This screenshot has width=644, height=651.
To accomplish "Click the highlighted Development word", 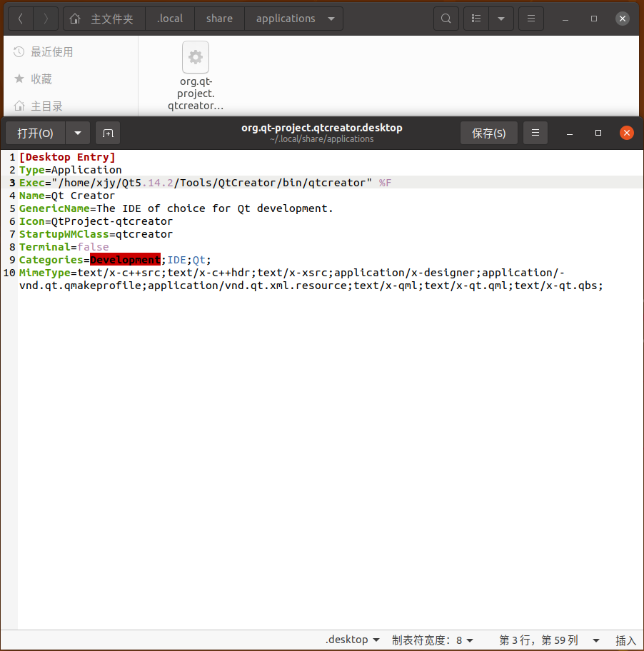I will 125,260.
